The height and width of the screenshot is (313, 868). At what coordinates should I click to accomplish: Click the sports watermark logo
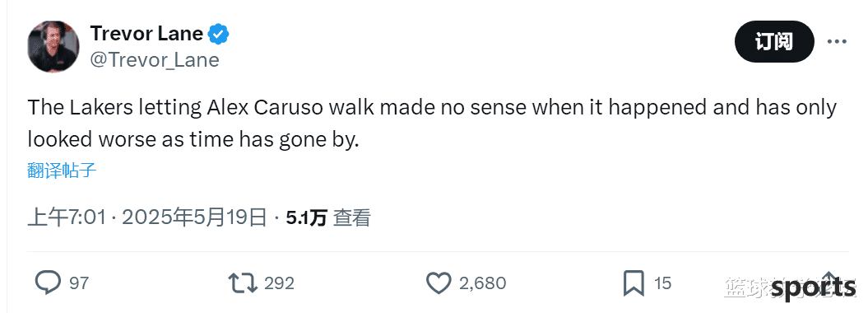(x=813, y=287)
